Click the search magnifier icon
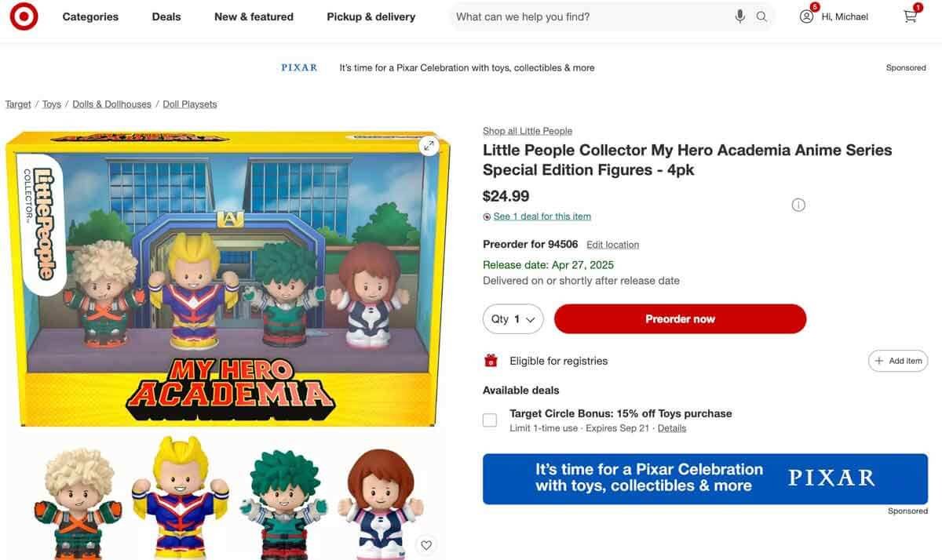 pyautogui.click(x=760, y=16)
